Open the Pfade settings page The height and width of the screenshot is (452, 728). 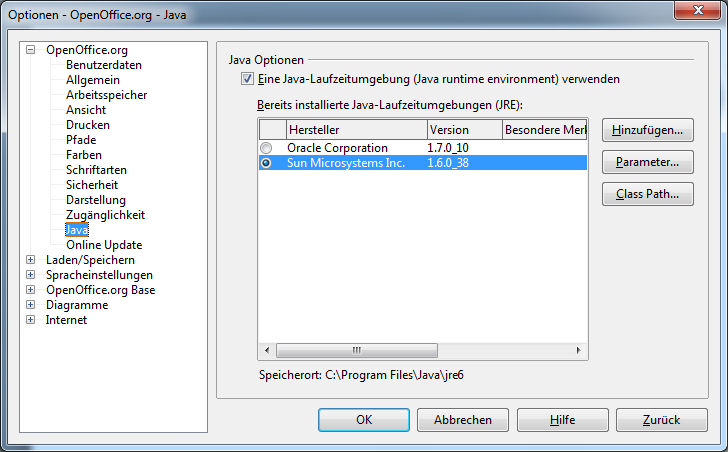[81, 140]
